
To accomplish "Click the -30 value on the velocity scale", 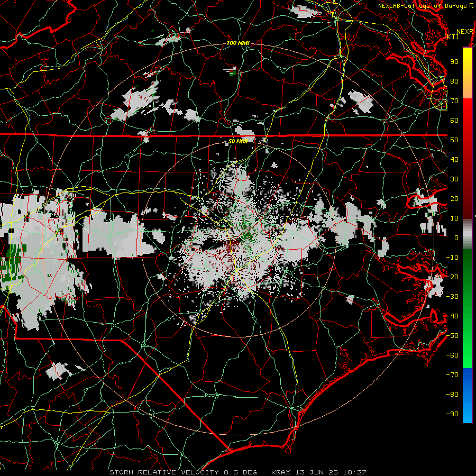I will pos(452,297).
